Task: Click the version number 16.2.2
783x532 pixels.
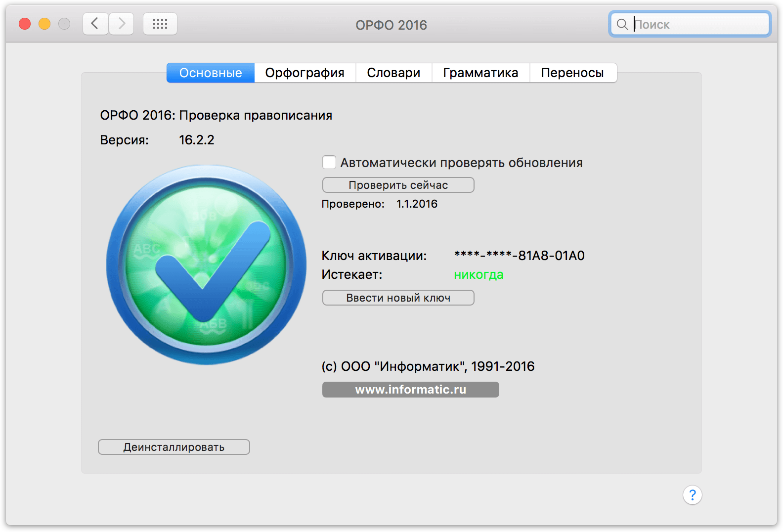Action: point(197,140)
